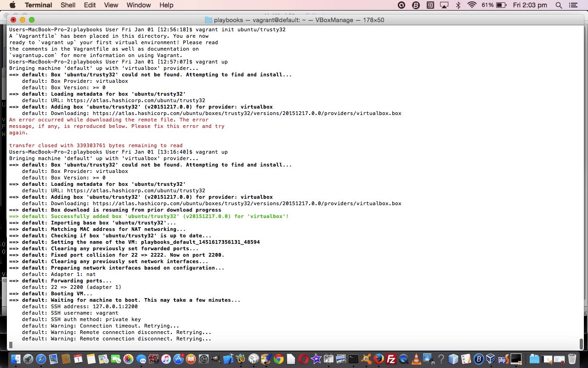The height and width of the screenshot is (368, 588).
Task: Launch Opera browser from Dock
Action: coord(303,359)
